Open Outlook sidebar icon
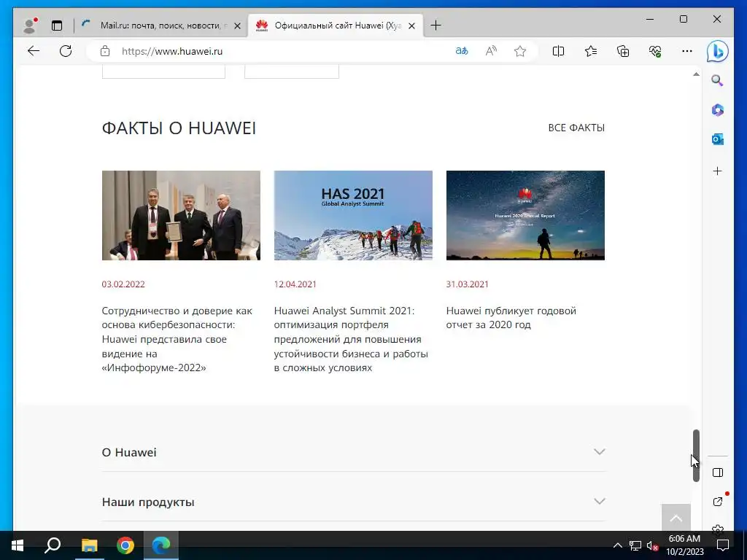The width and height of the screenshot is (747, 560). pyautogui.click(x=718, y=139)
